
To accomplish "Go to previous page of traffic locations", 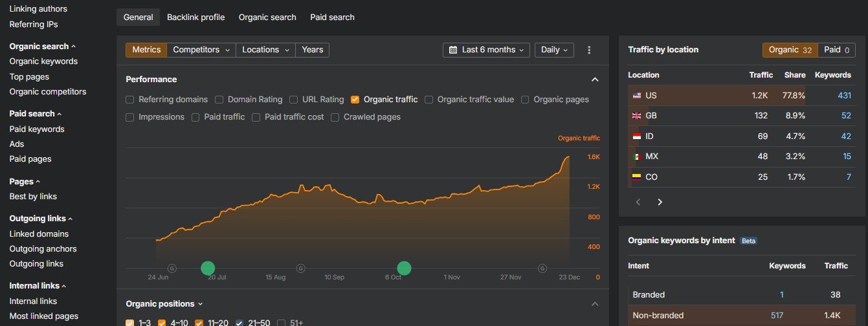I will pyautogui.click(x=638, y=202).
